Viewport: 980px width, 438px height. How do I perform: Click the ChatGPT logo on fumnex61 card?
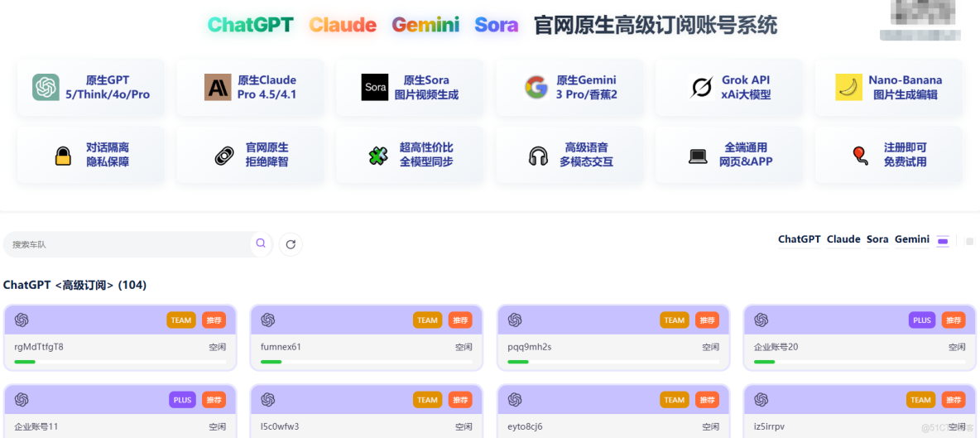click(268, 320)
